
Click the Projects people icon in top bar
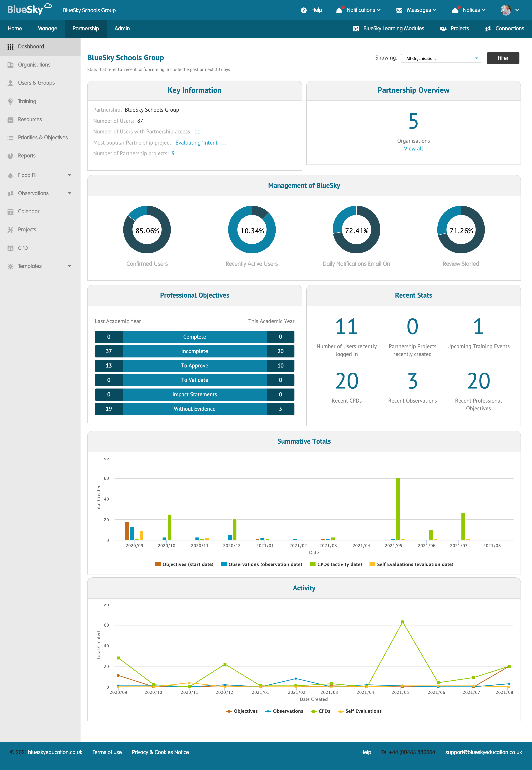click(x=443, y=29)
